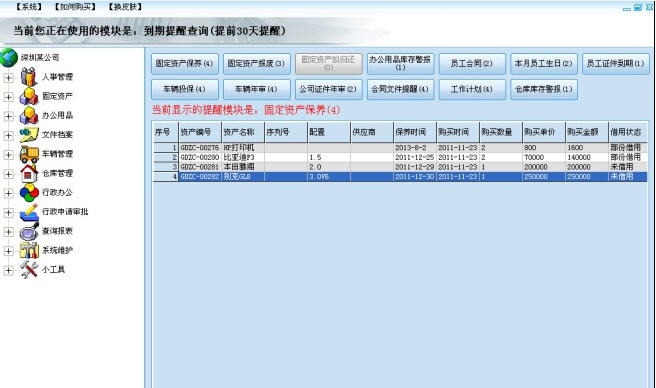This screenshot has height=388, width=656.
Task: Expand the 车辆管理 tree node
Action: coord(8,154)
